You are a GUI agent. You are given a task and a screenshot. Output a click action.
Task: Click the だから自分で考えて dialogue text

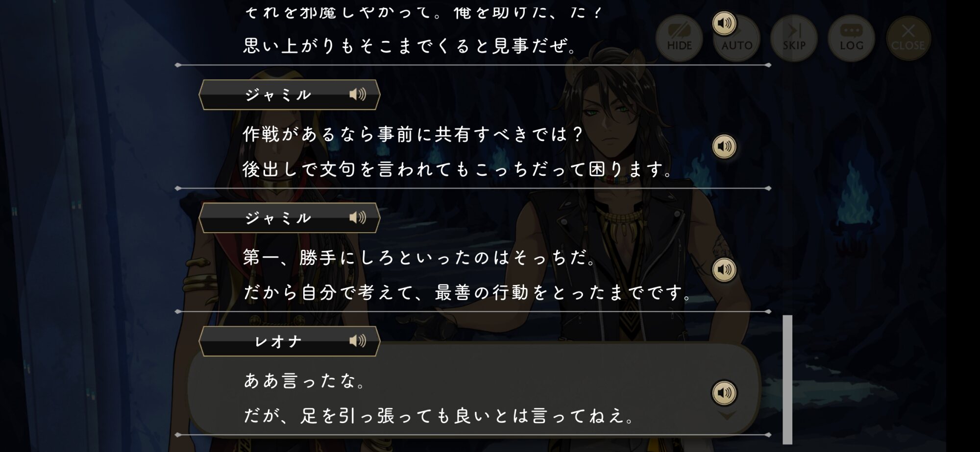[467, 293]
